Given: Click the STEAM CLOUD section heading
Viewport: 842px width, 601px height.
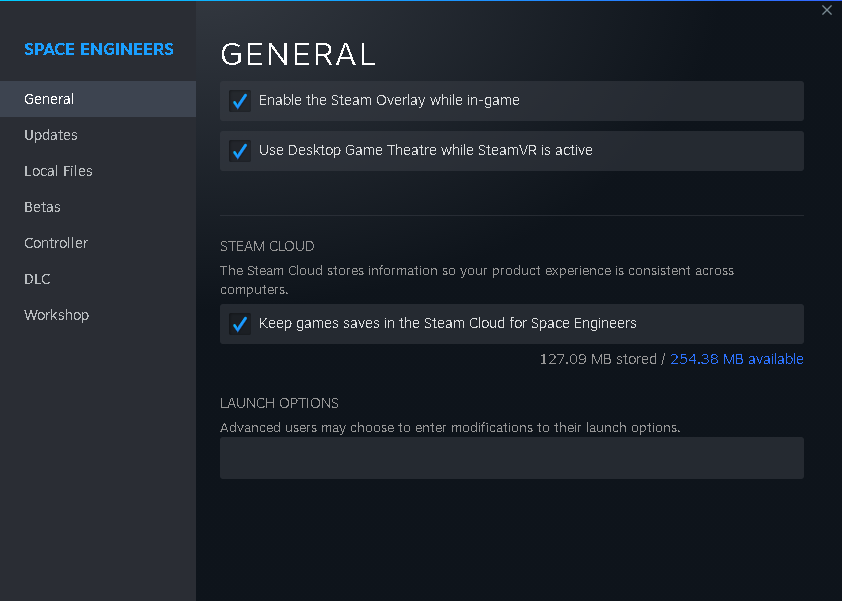Looking at the screenshot, I should point(267,246).
